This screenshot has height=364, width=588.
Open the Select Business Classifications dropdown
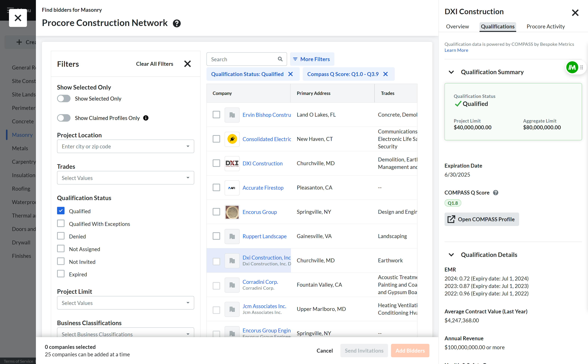tap(125, 334)
